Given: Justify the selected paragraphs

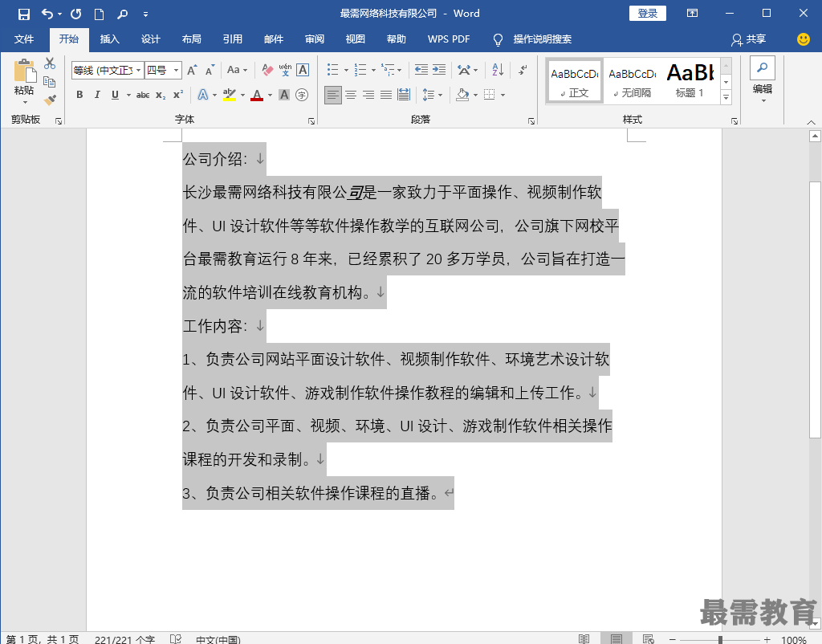Looking at the screenshot, I should (386, 95).
